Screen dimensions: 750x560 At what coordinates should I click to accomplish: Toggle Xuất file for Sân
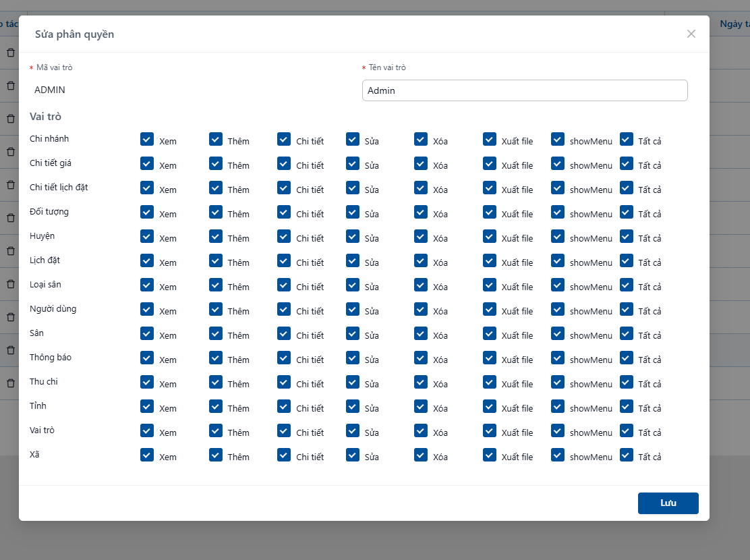point(489,333)
